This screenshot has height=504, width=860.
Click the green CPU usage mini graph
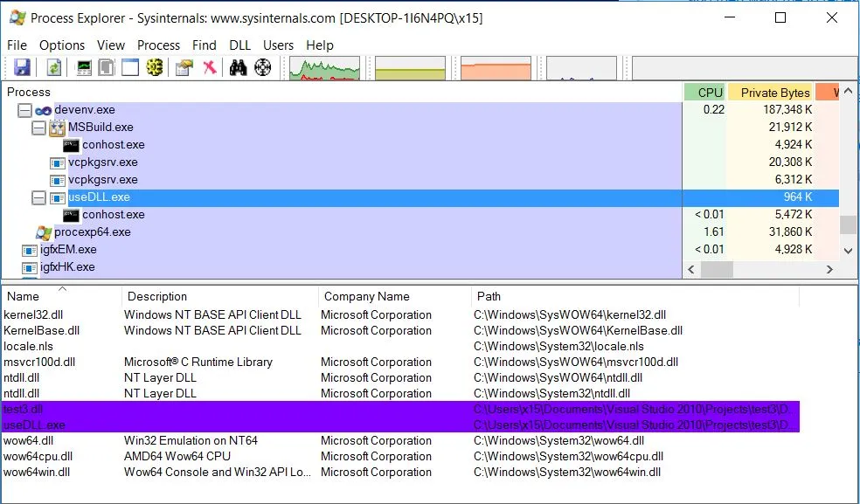point(325,68)
